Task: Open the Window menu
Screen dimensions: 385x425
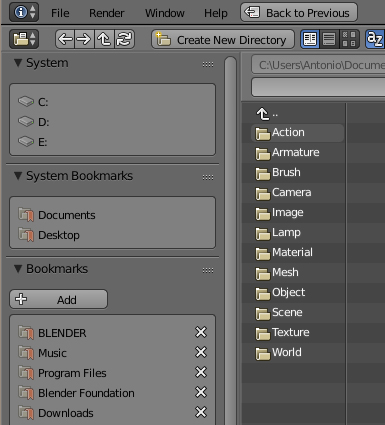Action: (x=165, y=13)
